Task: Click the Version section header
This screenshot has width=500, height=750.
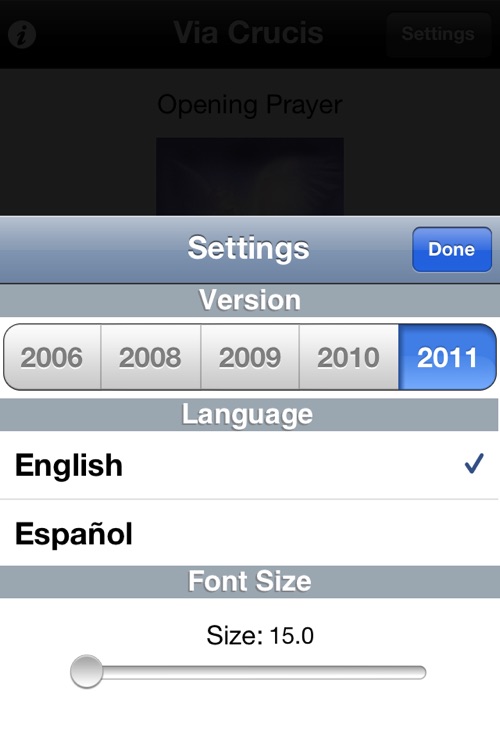Action: (250, 300)
